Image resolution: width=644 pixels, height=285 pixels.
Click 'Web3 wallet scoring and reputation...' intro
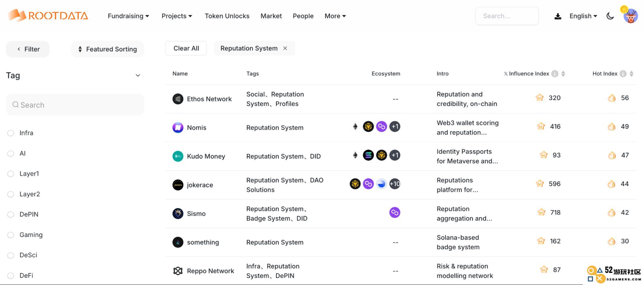point(467,128)
